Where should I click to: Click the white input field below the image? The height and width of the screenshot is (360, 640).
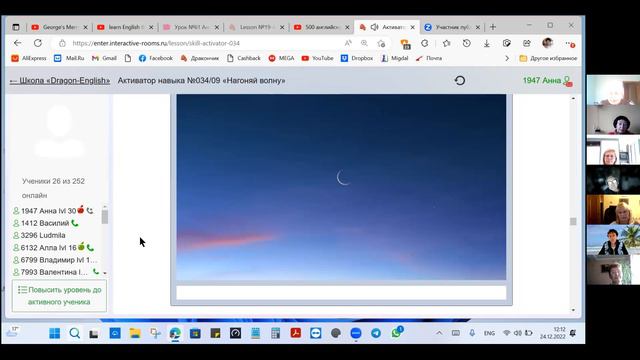coord(341,293)
